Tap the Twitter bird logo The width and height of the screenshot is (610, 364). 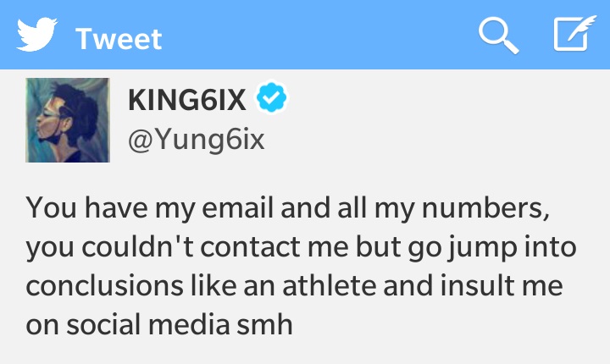(x=37, y=34)
